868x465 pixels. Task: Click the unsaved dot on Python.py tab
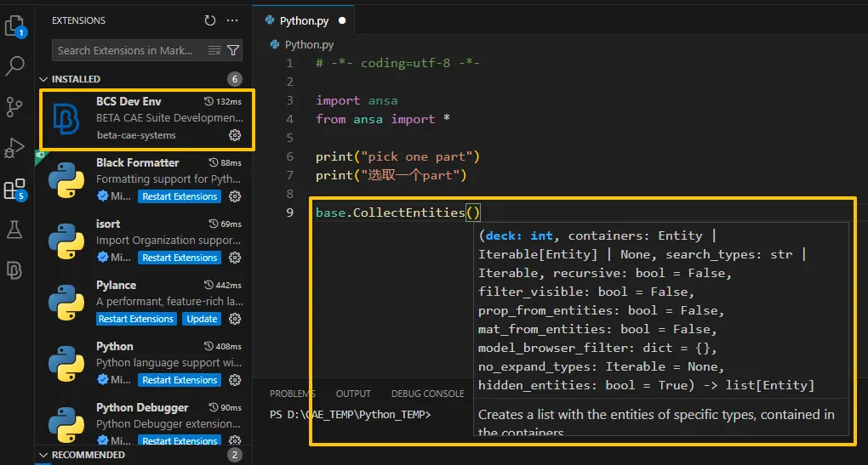[342, 20]
